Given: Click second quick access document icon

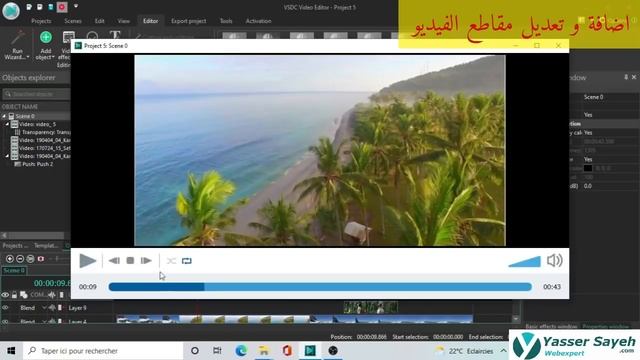Looking at the screenshot, I should pyautogui.click(x=40, y=7).
